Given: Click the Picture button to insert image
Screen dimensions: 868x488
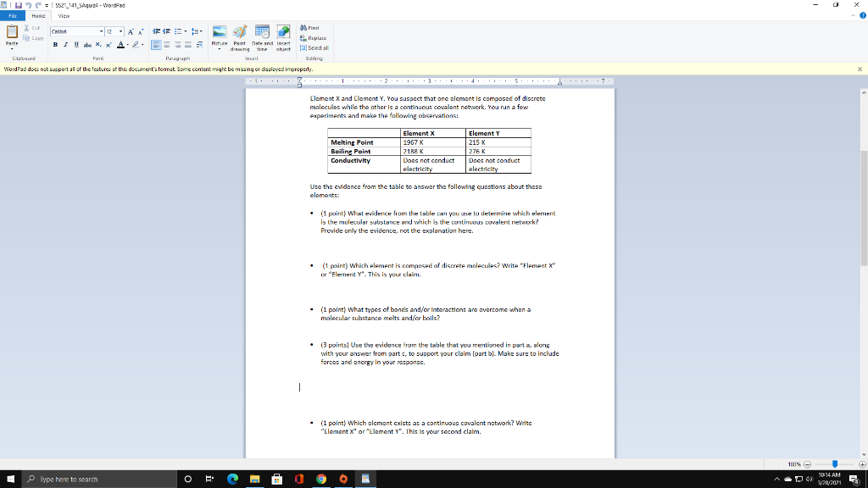Looking at the screenshot, I should [220, 36].
